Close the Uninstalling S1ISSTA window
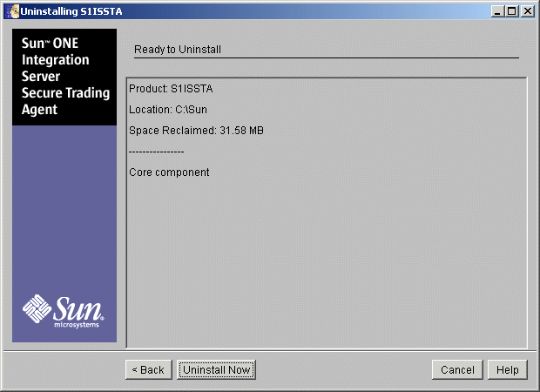This screenshot has width=540, height=392. click(x=528, y=11)
